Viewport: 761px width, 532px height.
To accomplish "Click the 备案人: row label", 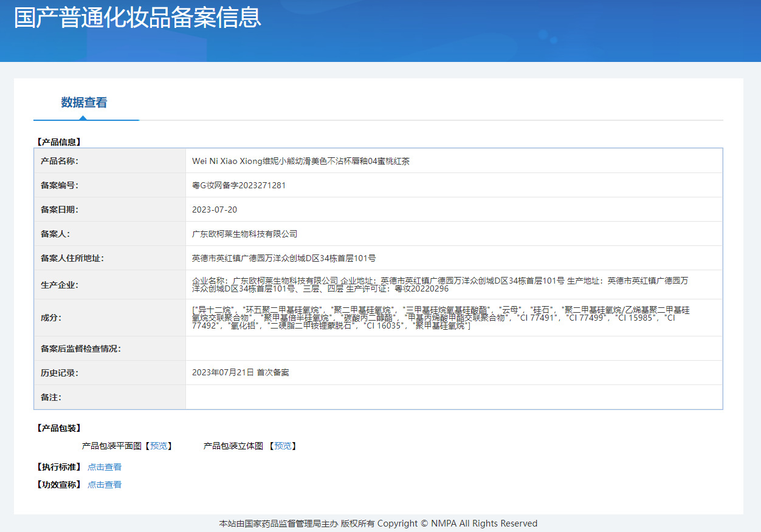I will point(55,234).
